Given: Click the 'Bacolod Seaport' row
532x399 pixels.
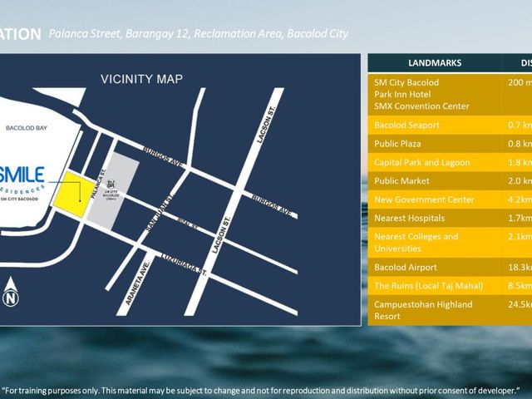Looking at the screenshot, I should coord(450,126).
